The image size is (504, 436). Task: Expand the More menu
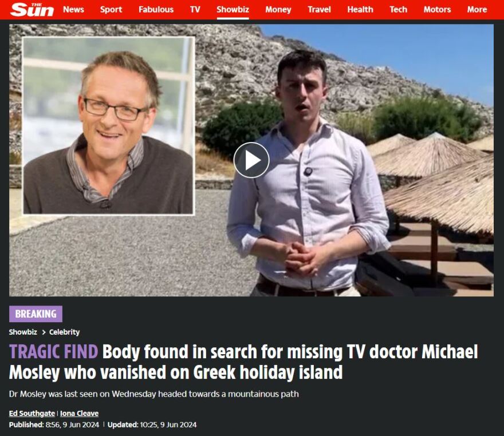(x=477, y=10)
